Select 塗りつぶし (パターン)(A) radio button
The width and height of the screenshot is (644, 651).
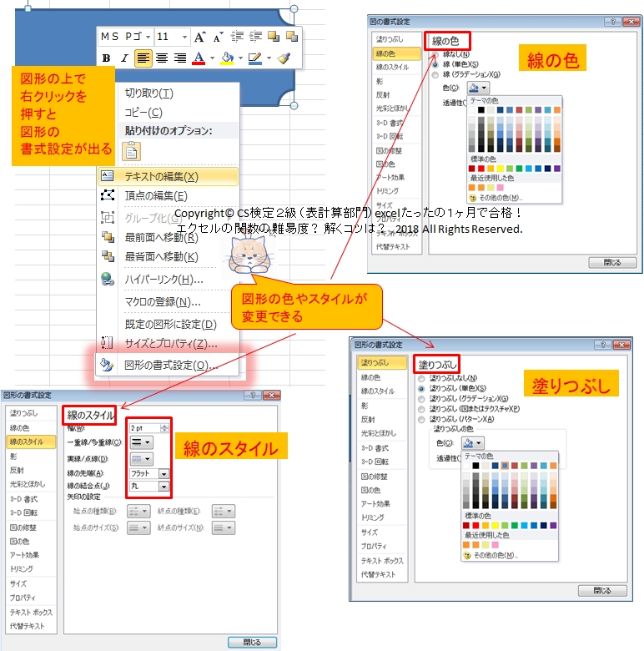coord(421,419)
